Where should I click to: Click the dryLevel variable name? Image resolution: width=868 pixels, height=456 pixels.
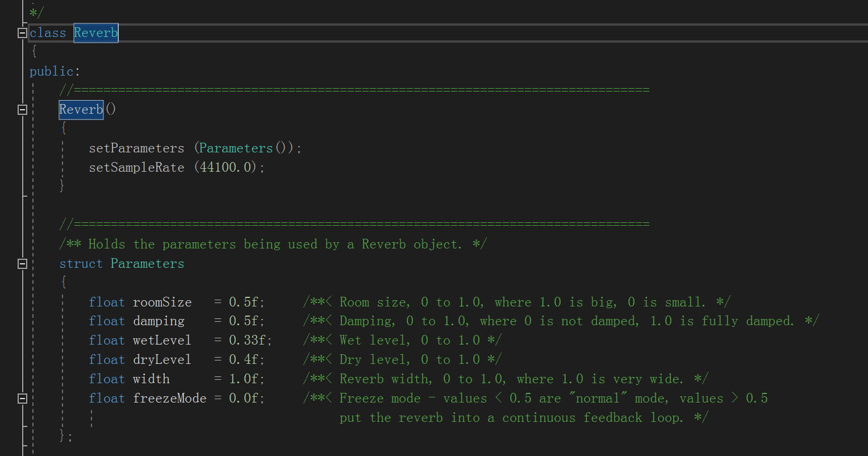point(162,360)
